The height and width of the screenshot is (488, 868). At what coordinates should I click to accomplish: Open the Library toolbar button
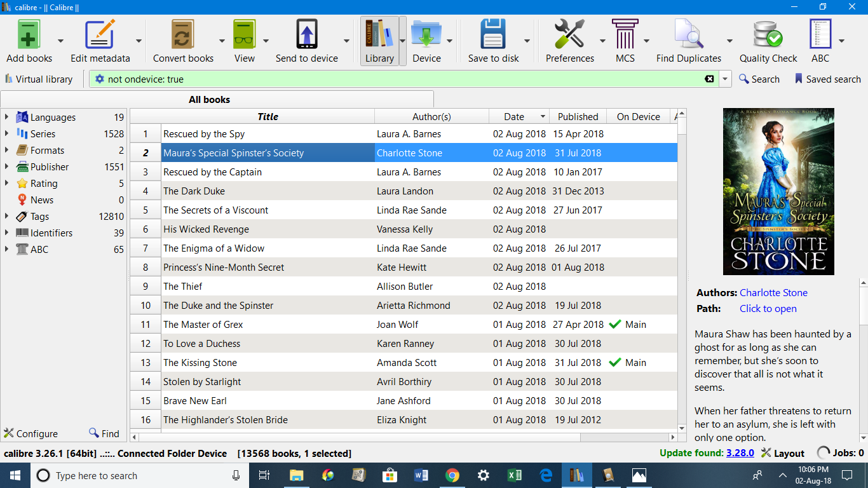(379, 41)
